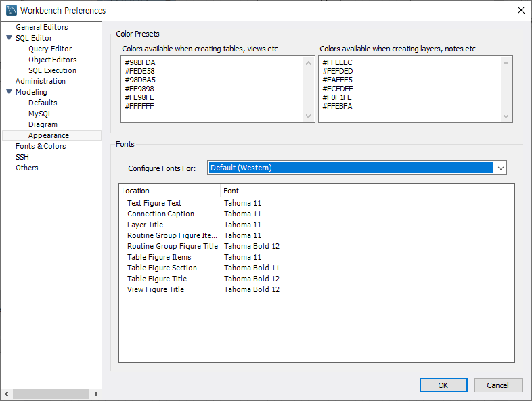532x401 pixels.
Task: Click Tahoma Bold 11 font cell
Action: coord(252,268)
